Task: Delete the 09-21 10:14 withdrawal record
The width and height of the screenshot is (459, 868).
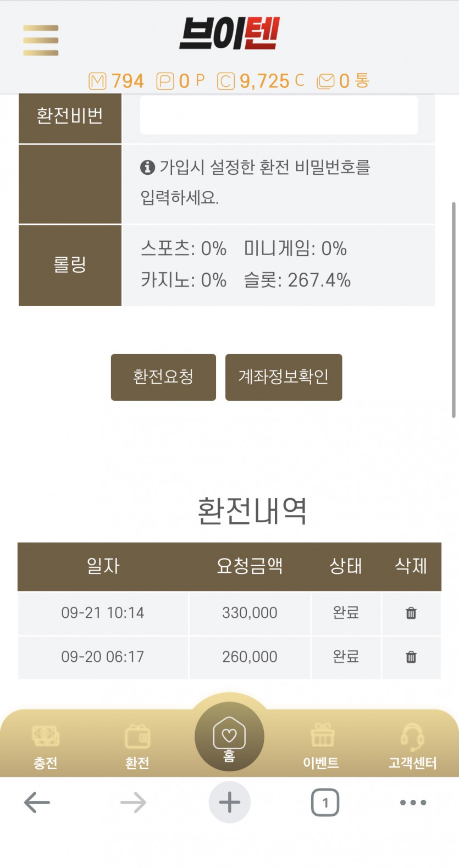Action: pos(411,613)
